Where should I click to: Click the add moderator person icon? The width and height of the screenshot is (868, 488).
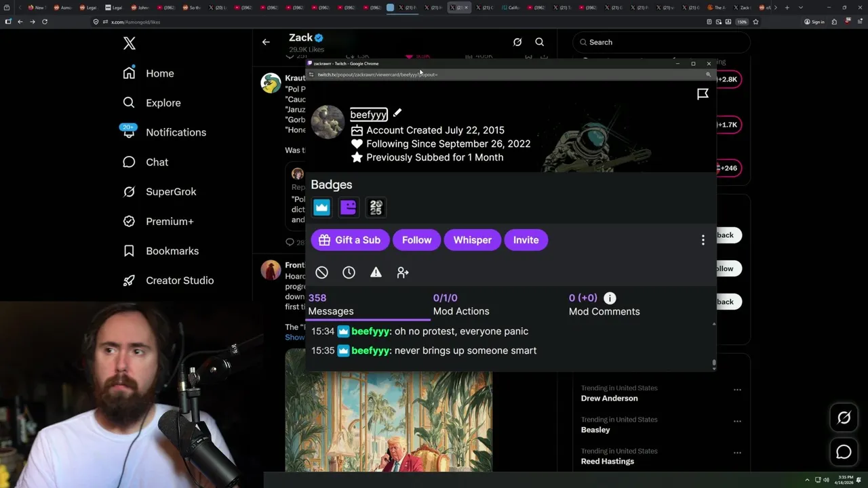click(403, 272)
